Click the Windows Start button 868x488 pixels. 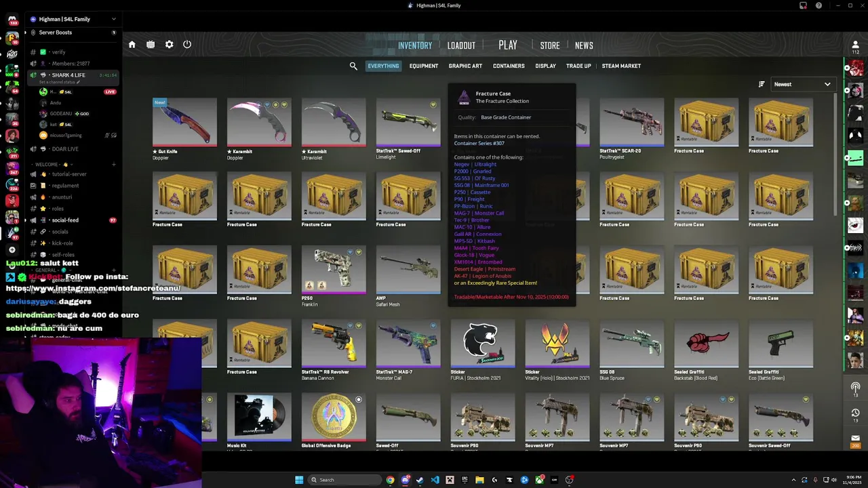click(299, 480)
